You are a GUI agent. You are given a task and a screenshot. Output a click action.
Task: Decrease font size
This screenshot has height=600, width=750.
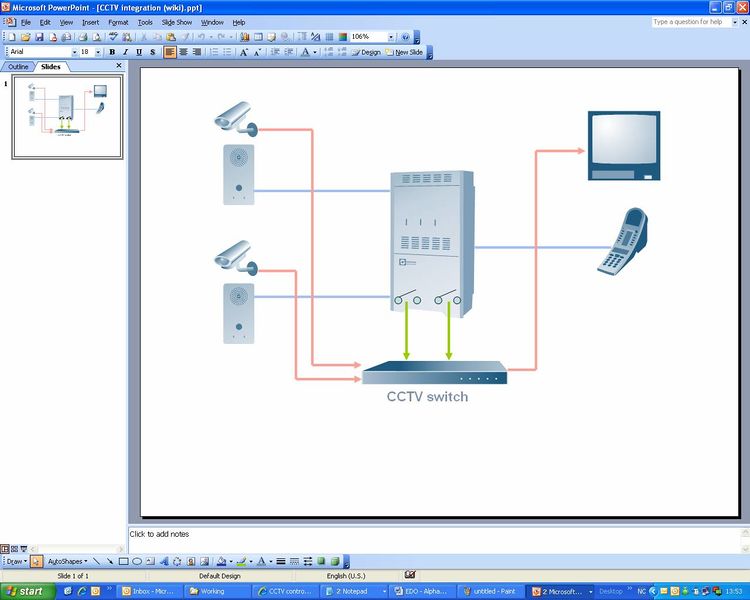tap(257, 52)
